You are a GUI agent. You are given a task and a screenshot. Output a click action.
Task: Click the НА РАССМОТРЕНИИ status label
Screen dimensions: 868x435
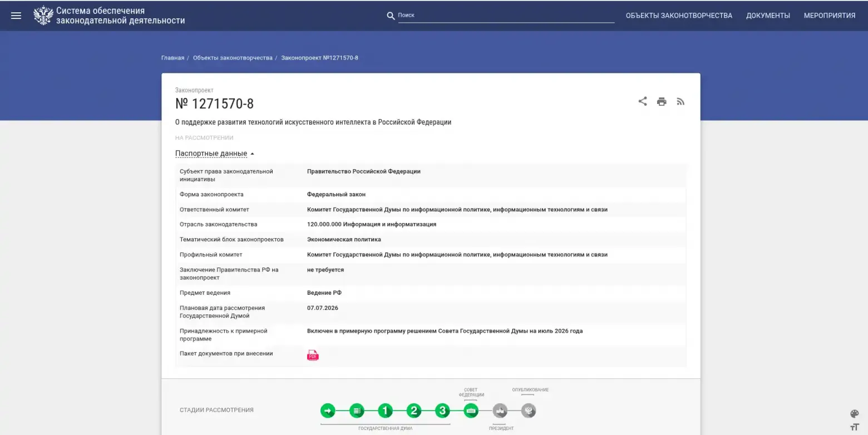(204, 137)
